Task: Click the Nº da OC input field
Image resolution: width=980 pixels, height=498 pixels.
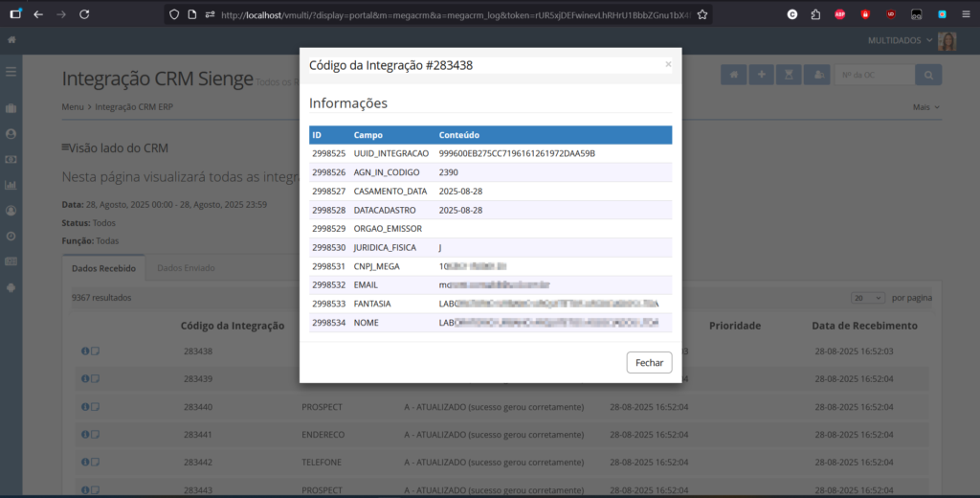Action: click(873, 76)
